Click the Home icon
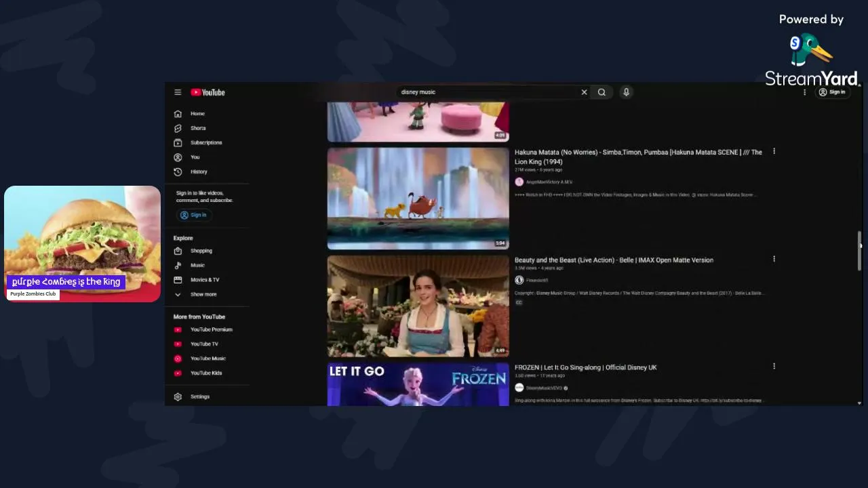This screenshot has width=868, height=488. pos(178,114)
